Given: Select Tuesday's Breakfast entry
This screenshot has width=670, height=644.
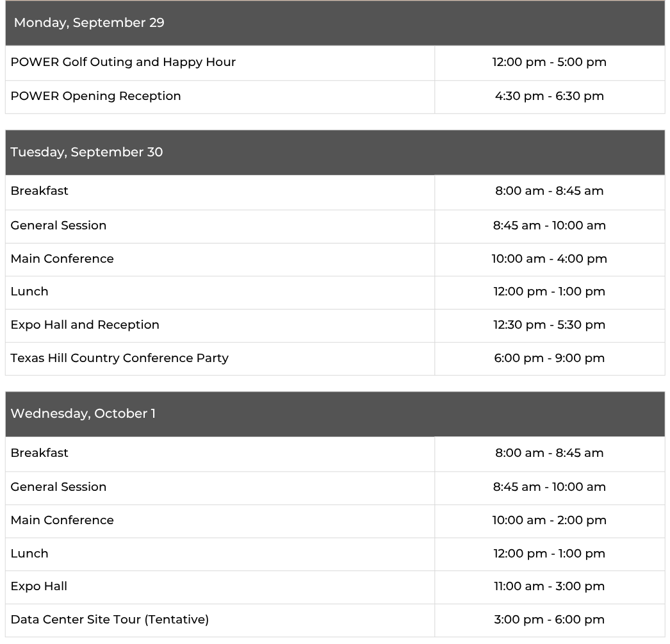Looking at the screenshot, I should click(39, 190).
